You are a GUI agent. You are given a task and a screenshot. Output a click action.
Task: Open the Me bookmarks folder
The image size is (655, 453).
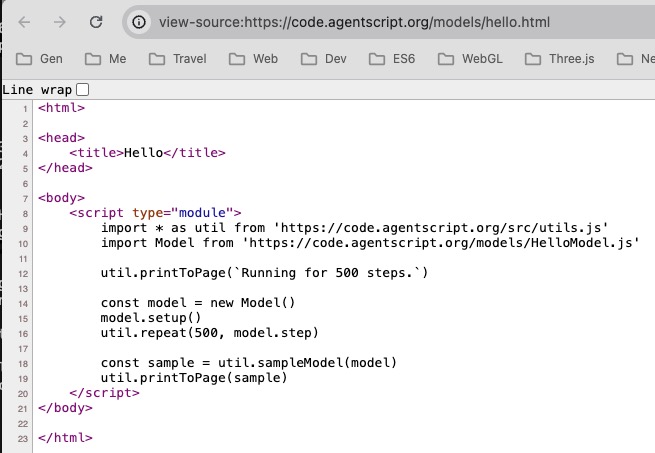(x=106, y=59)
